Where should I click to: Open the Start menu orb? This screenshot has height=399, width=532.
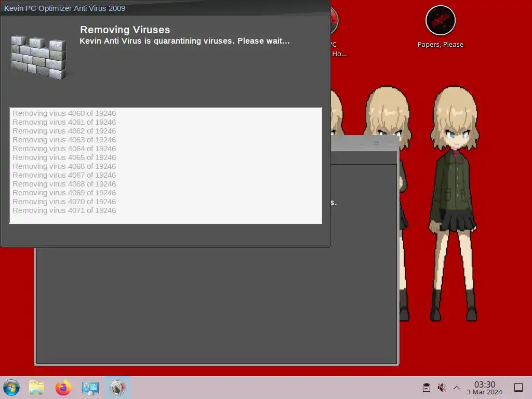click(x=11, y=388)
